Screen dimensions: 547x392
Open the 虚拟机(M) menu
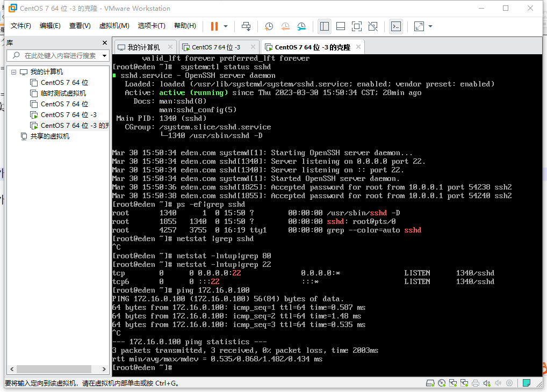coord(114,26)
